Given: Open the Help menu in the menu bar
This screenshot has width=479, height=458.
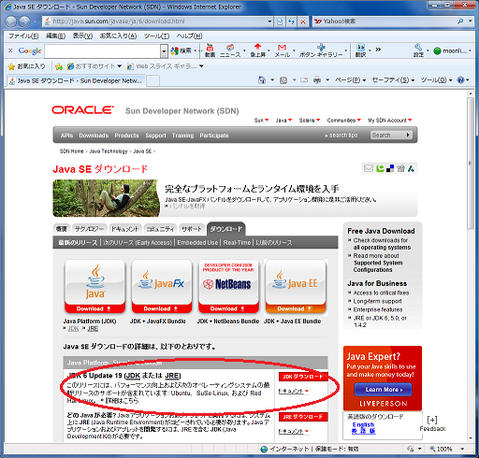Looking at the screenshot, I should pyautogui.click(x=189, y=36).
